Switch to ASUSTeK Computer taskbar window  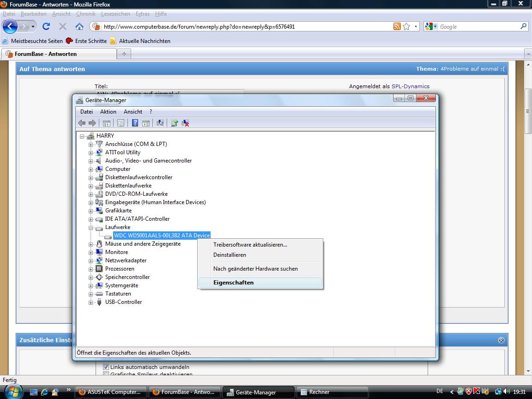pyautogui.click(x=110, y=392)
